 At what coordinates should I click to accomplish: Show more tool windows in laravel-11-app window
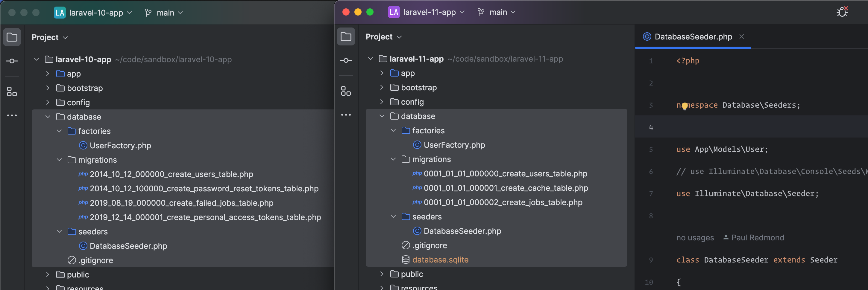point(346,115)
